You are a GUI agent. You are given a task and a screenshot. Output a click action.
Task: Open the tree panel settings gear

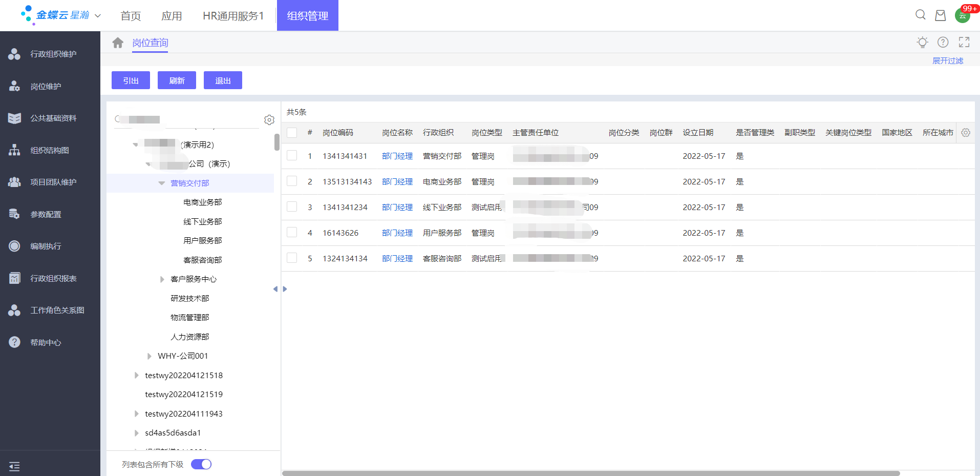(x=269, y=120)
